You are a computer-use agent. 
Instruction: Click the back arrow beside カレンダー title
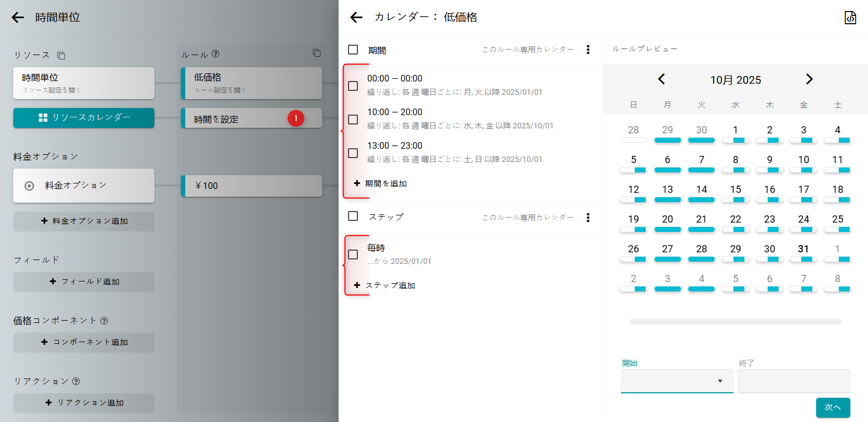coord(356,18)
